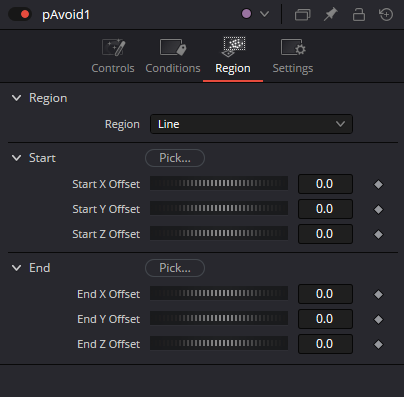Click the Controls tab icon
Viewport: 404px width, 397px height.
[113, 48]
